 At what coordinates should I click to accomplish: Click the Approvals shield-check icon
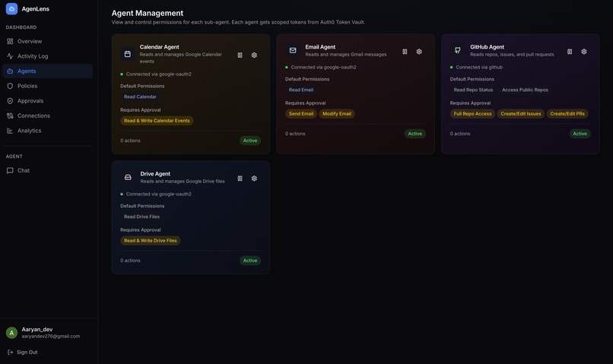pos(10,101)
